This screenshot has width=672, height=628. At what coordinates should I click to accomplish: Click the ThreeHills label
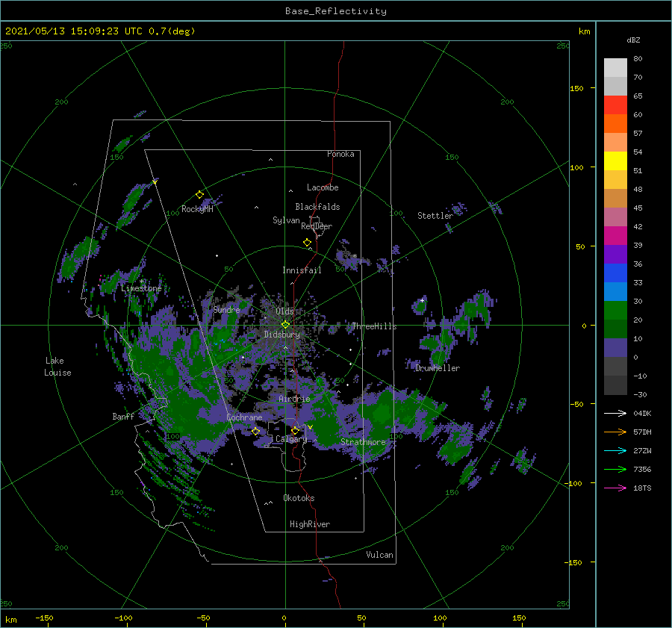[375, 326]
